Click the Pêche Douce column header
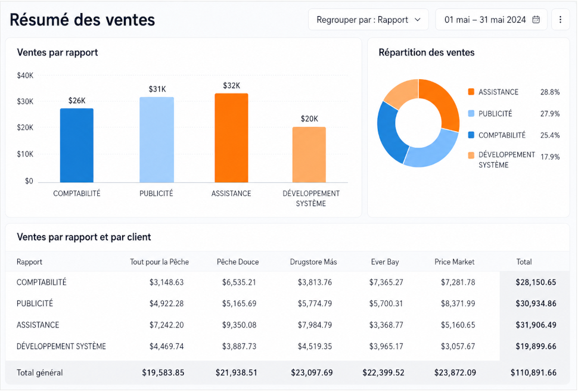Image resolution: width=578 pixels, height=392 pixels. pos(238,262)
